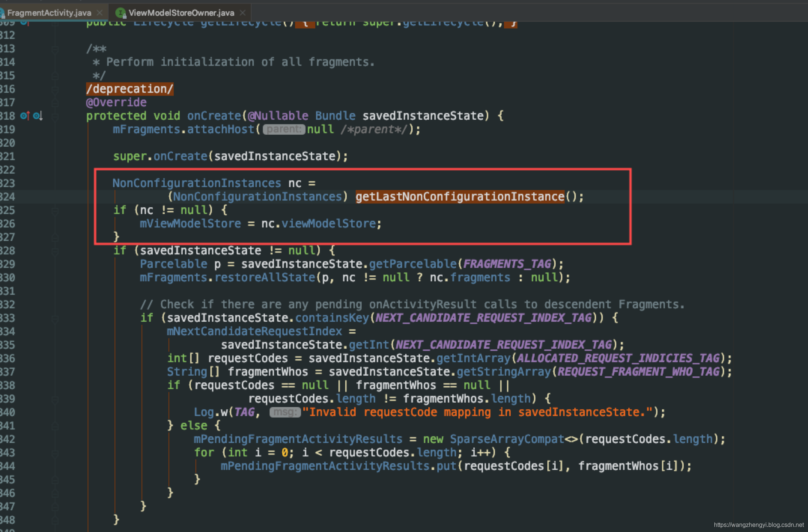
Task: Switch to the ViewModelStoreOwner.java tab
Action: 181,13
